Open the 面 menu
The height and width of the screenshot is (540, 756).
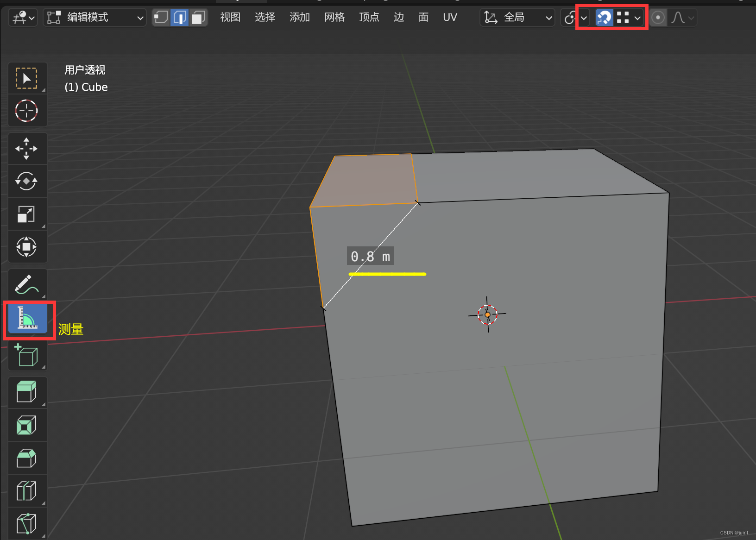423,18
